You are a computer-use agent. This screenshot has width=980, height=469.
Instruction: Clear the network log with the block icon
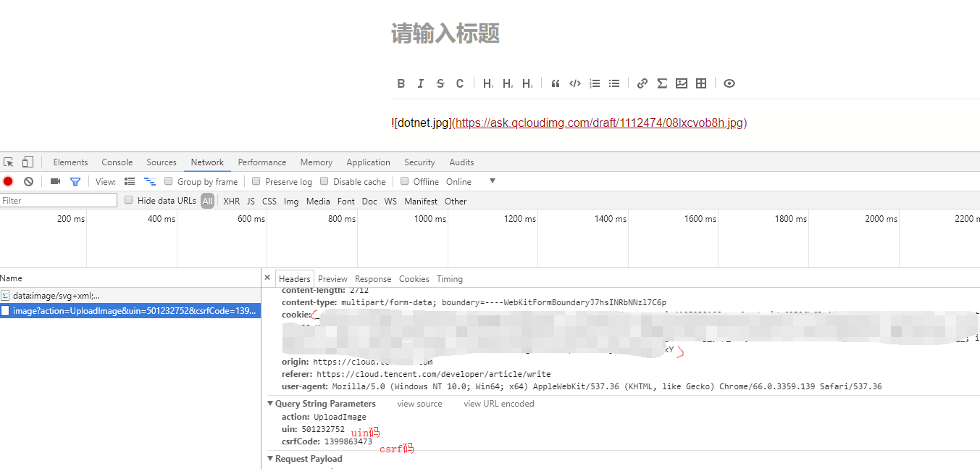[28, 180]
